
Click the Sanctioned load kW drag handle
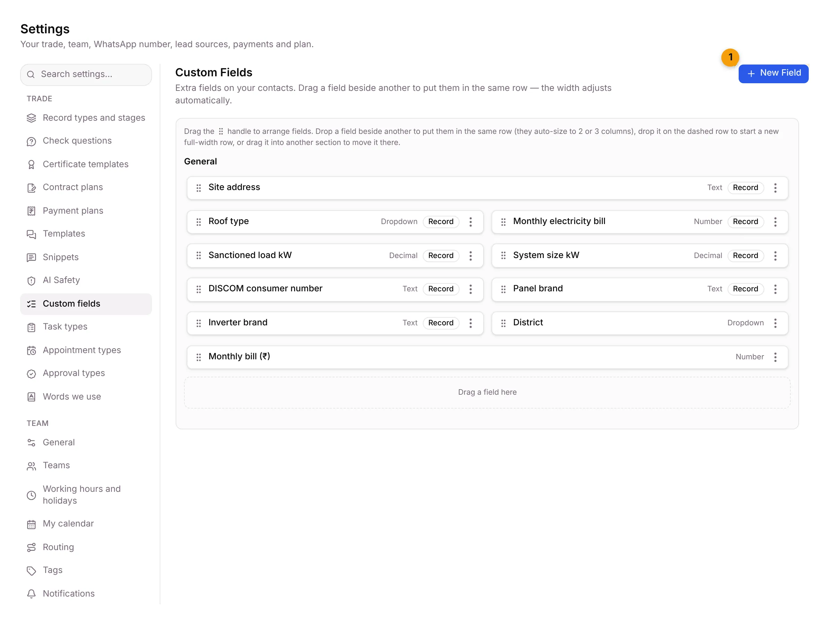pos(198,256)
